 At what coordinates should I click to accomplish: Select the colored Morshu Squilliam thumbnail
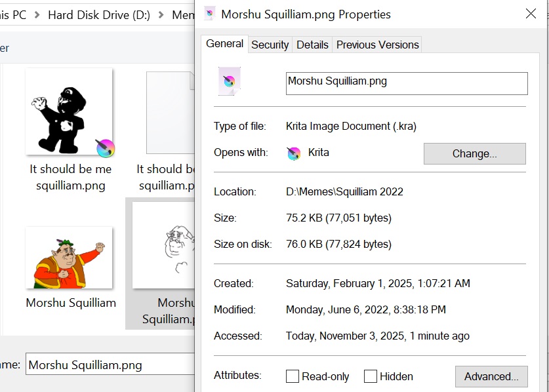(x=69, y=258)
